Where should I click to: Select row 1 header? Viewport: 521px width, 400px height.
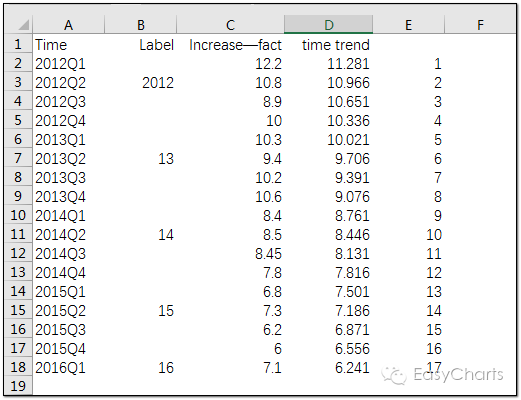(19, 44)
